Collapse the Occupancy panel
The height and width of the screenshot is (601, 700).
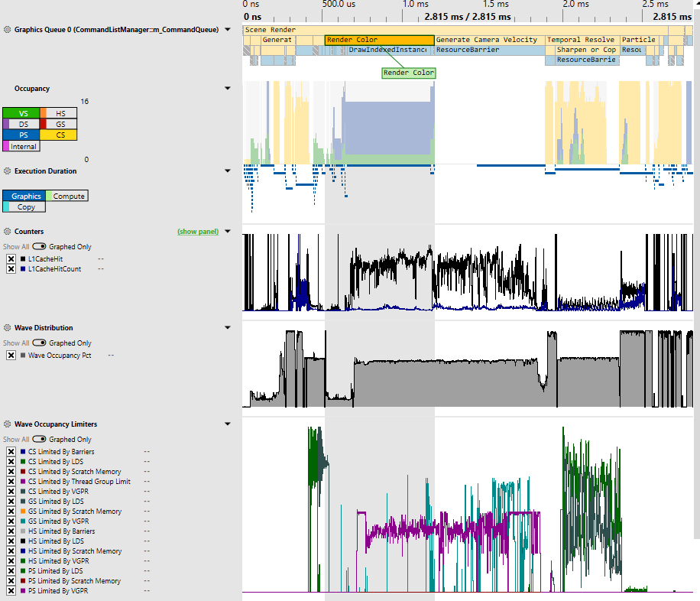tap(227, 88)
